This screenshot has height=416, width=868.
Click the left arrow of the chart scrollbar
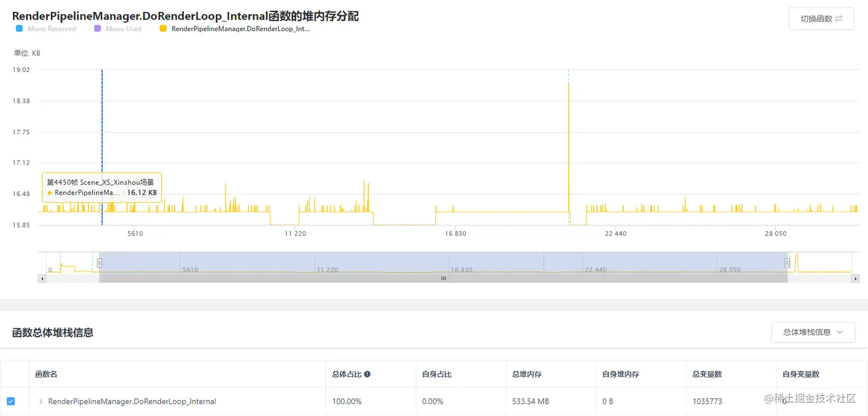[x=42, y=279]
